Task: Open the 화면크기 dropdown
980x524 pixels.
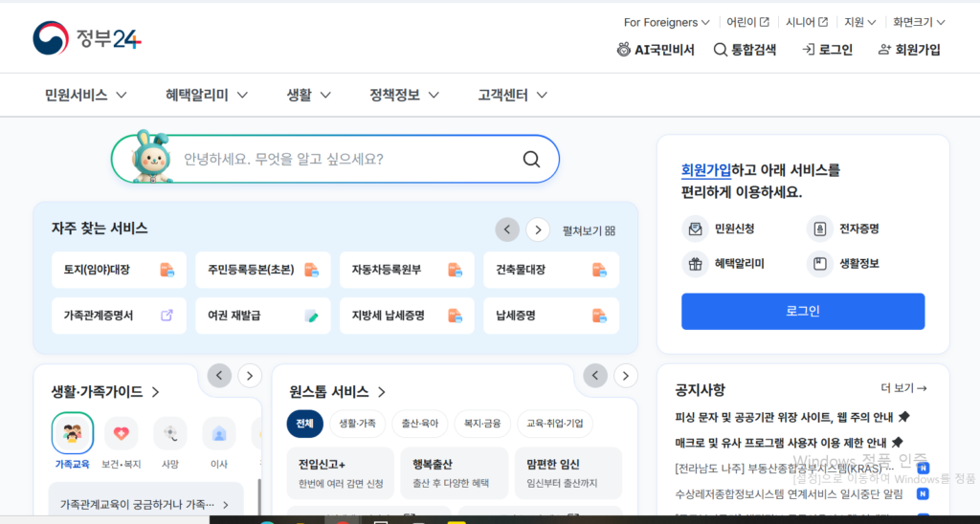Action: [x=919, y=23]
